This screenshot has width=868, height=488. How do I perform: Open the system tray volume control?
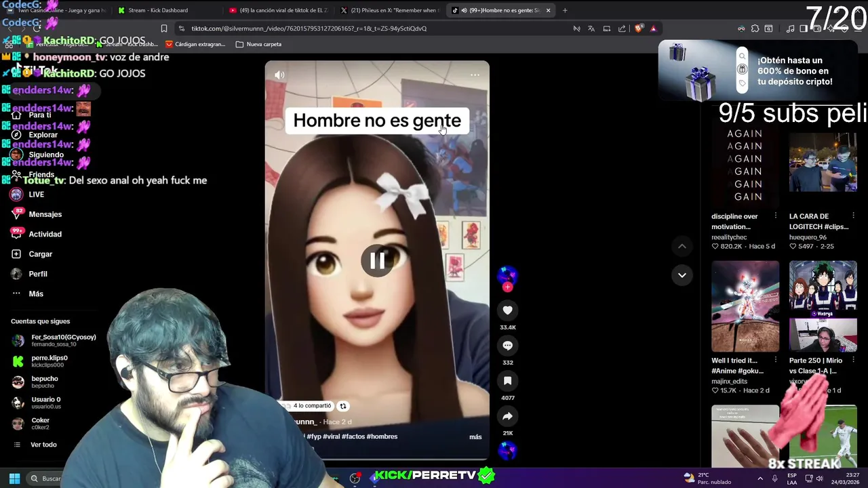click(x=820, y=478)
